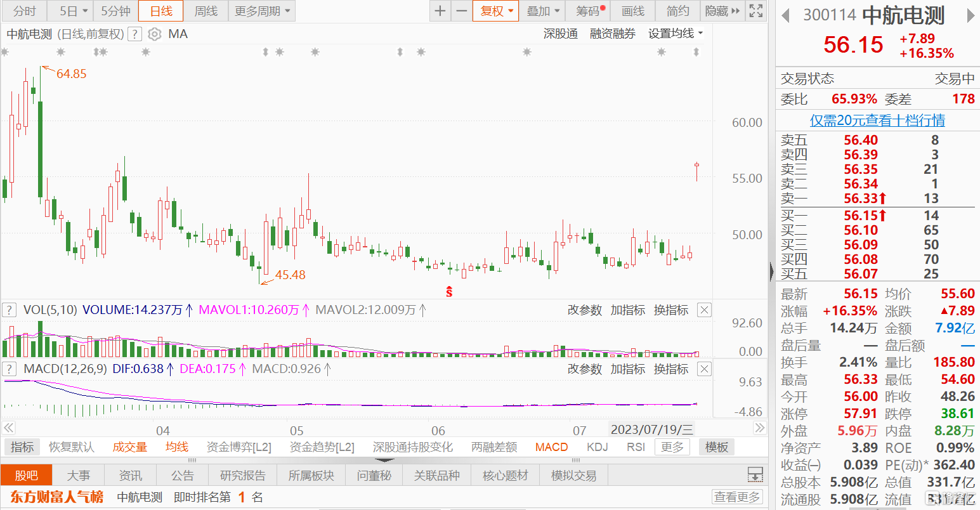Select 资金博弈[L2] indicator
The width and height of the screenshot is (980, 510).
pos(239,447)
